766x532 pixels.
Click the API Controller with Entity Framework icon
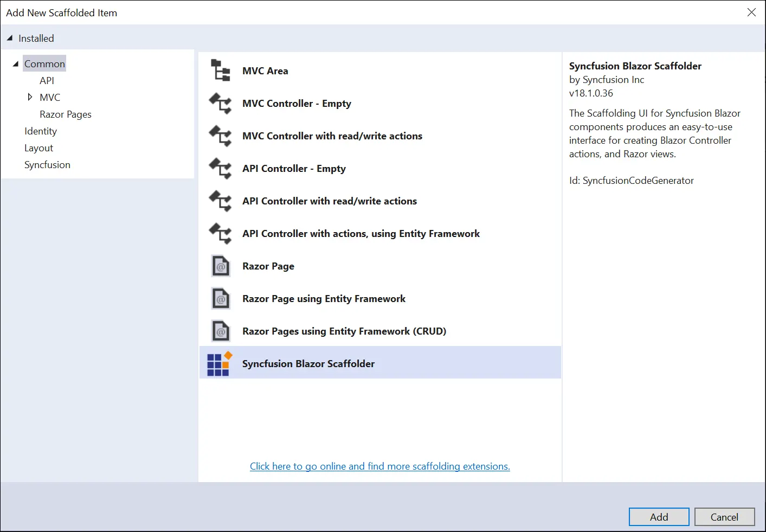coord(220,233)
